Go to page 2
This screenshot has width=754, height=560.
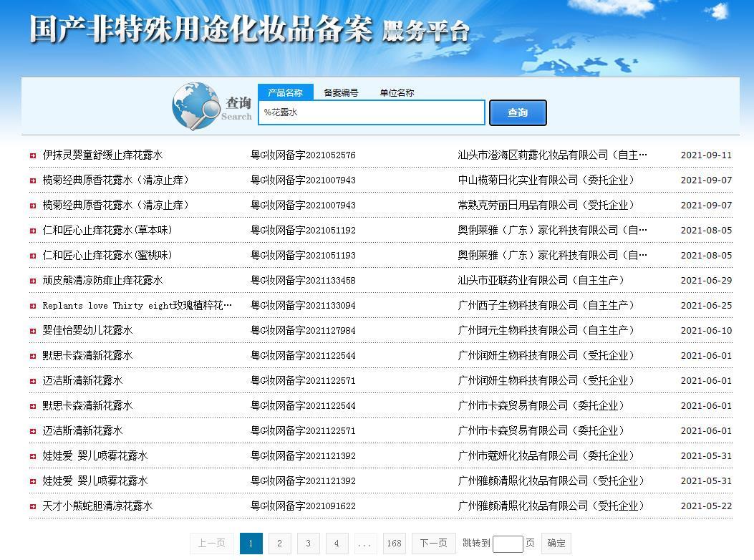coord(280,543)
